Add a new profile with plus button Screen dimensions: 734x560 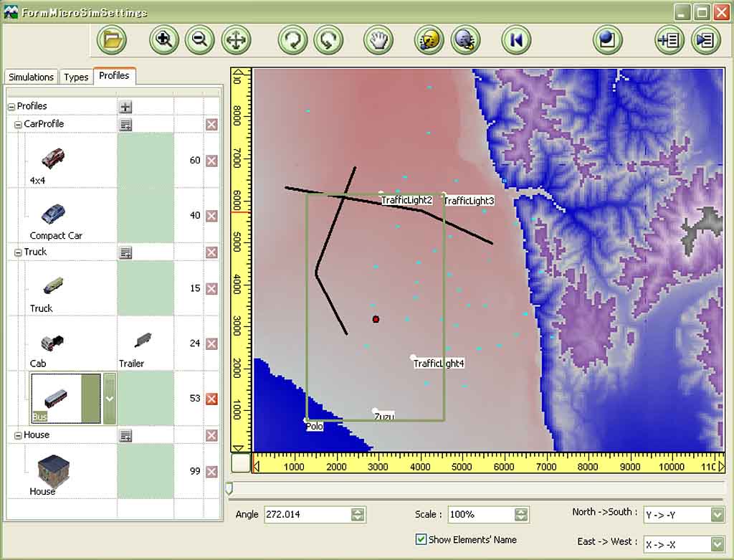point(125,107)
